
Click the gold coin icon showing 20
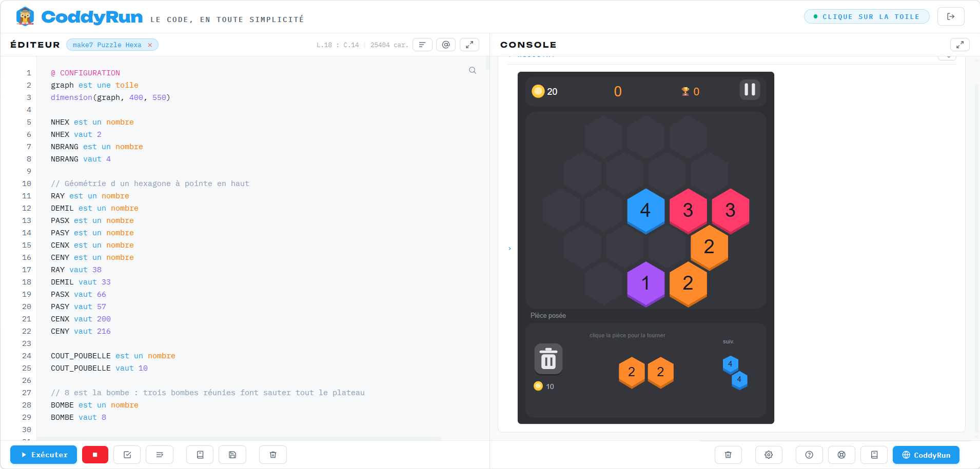click(x=538, y=91)
